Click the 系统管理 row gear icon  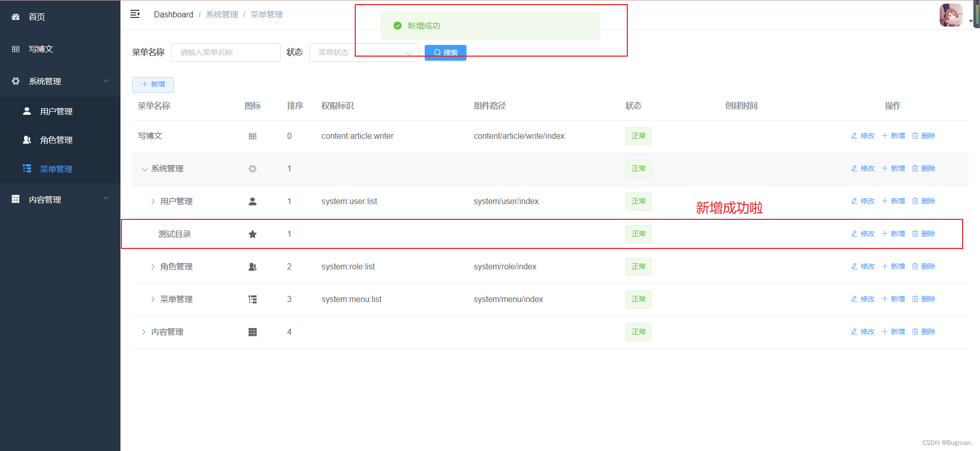click(253, 169)
